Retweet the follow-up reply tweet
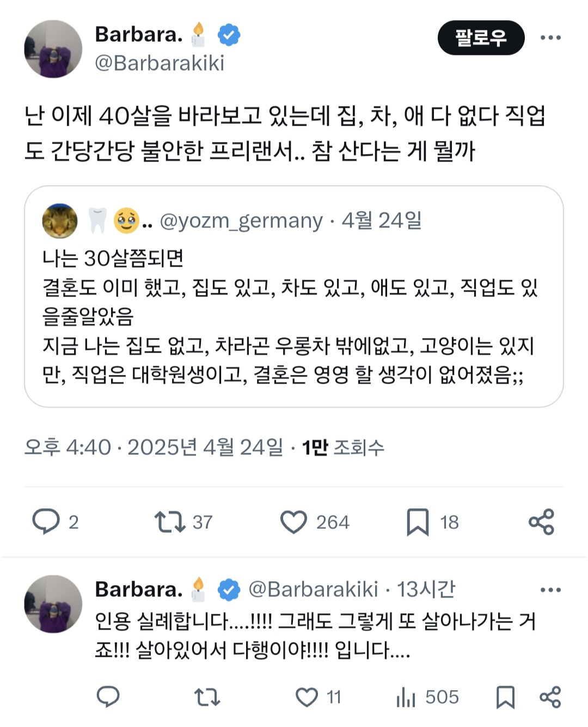588x727 pixels. (x=207, y=697)
